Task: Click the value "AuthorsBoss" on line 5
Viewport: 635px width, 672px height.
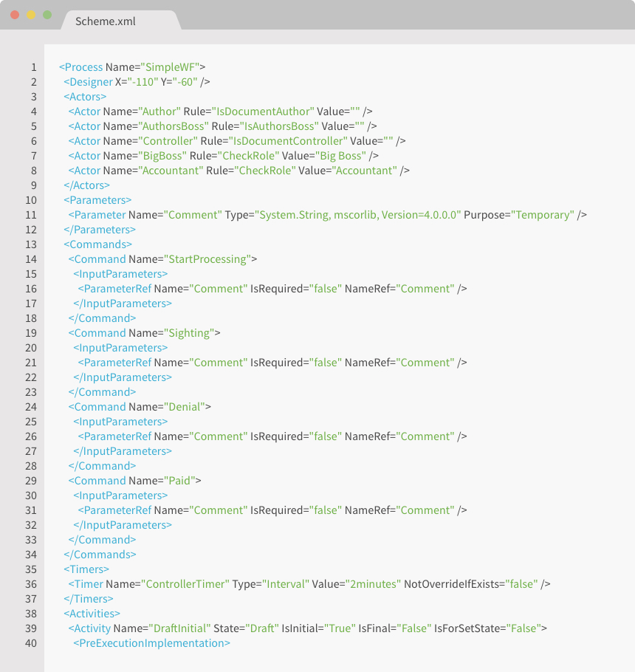Action: pos(174,126)
